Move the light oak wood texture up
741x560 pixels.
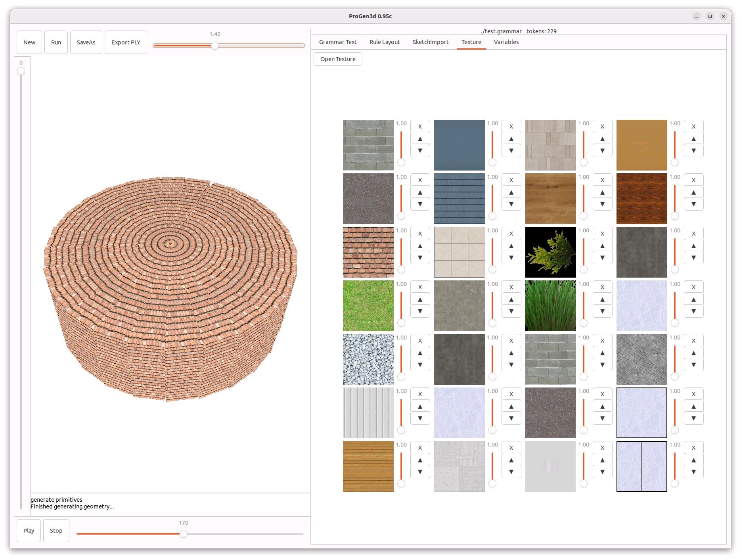(x=602, y=192)
